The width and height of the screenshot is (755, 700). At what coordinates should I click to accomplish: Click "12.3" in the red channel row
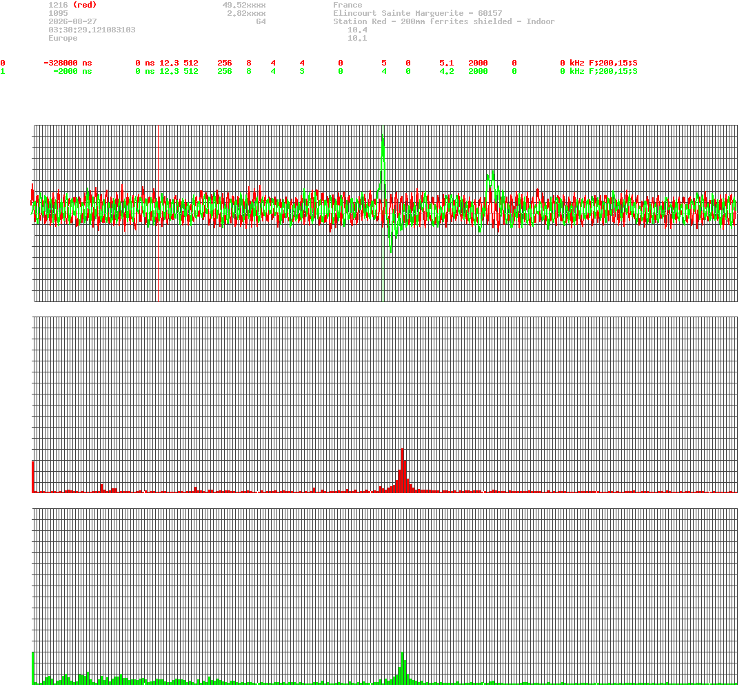pos(169,63)
